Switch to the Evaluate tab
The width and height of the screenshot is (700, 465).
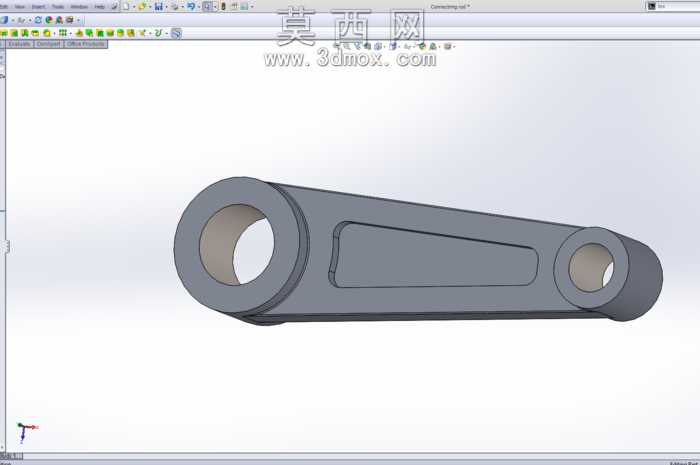(19, 44)
